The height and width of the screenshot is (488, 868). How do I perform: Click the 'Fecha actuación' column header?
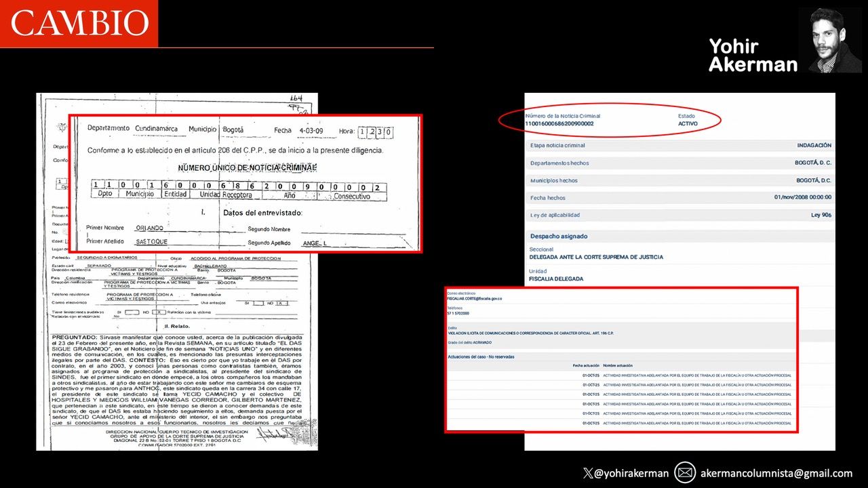(586, 365)
